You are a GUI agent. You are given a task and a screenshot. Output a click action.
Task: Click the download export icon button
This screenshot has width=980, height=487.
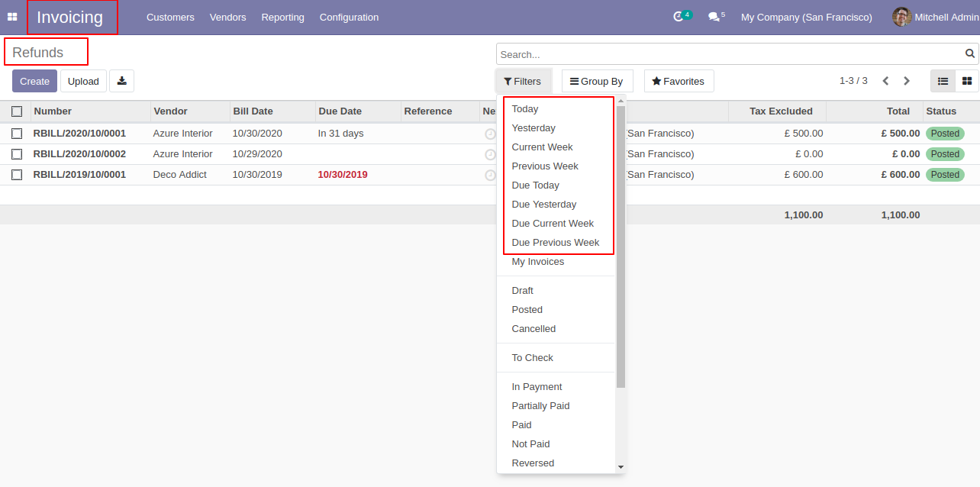121,81
